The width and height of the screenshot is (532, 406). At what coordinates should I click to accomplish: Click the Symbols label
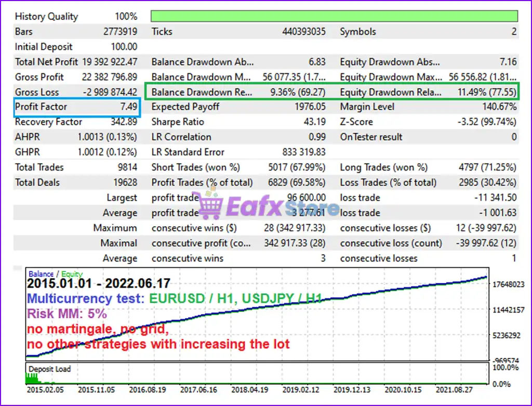(x=358, y=32)
